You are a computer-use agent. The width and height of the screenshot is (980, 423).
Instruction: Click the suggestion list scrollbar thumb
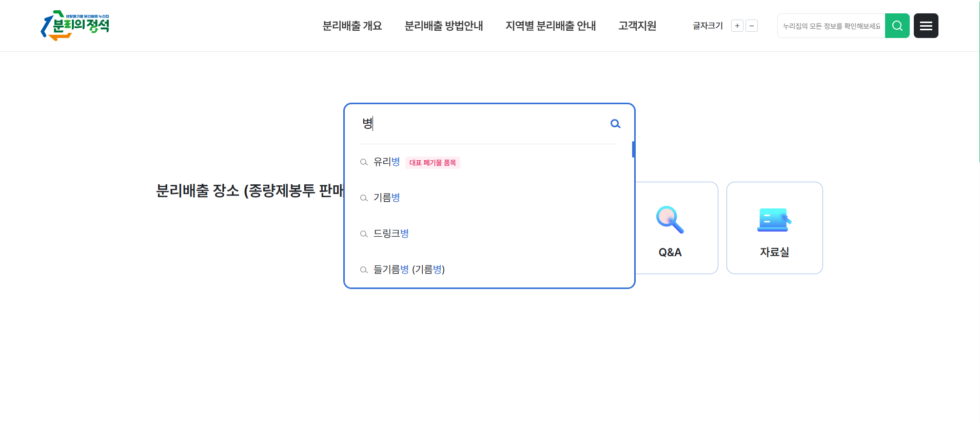point(634,149)
